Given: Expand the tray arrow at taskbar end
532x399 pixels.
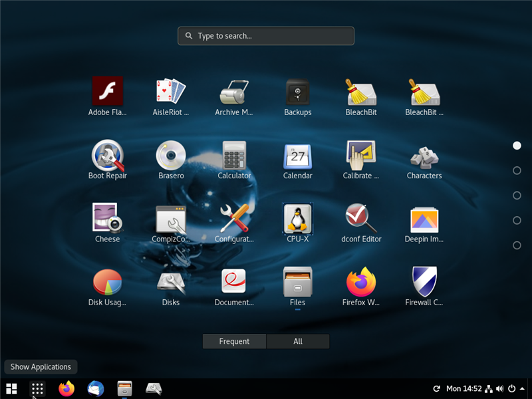Looking at the screenshot, I should (522, 388).
